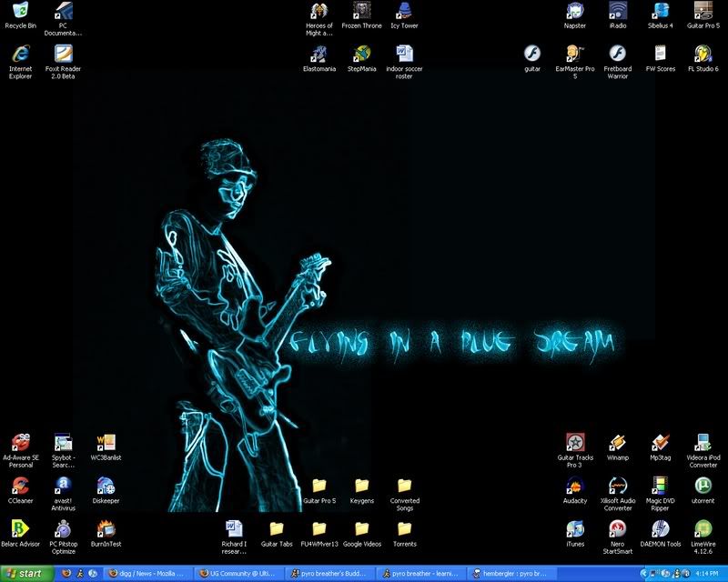The image size is (728, 582).
Task: Launch Firefox from quick launch bar
Action: [x=66, y=574]
